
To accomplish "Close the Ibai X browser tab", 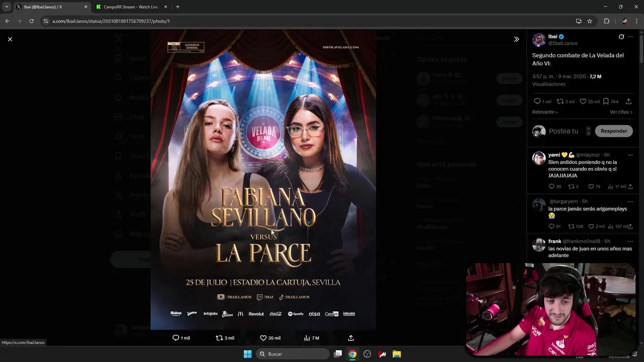I will coord(86,7).
